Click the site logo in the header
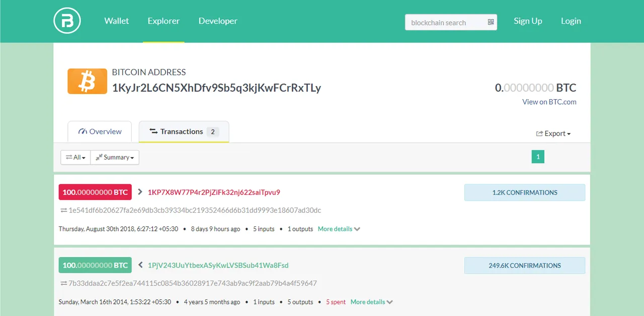This screenshot has width=644, height=316. click(x=67, y=21)
